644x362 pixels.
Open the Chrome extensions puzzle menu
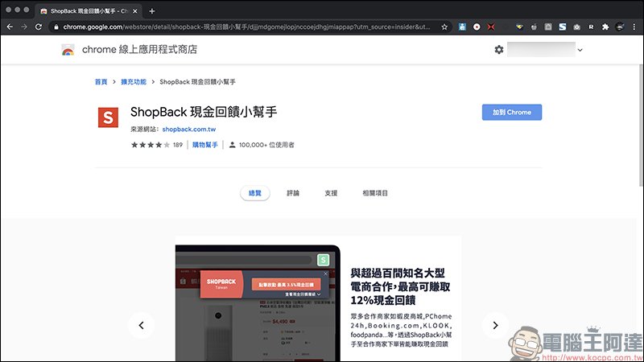click(x=605, y=27)
